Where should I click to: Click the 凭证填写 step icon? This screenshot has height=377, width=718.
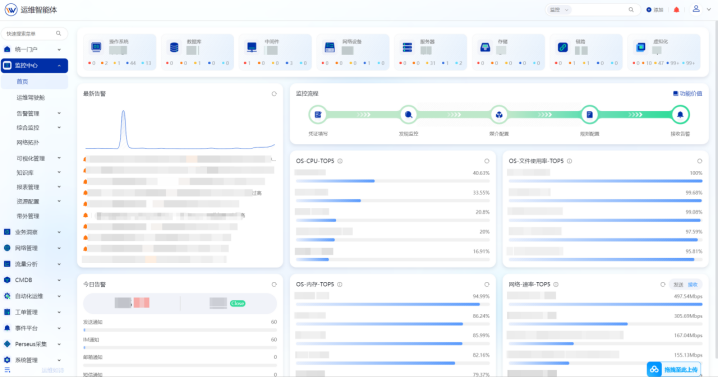318,115
